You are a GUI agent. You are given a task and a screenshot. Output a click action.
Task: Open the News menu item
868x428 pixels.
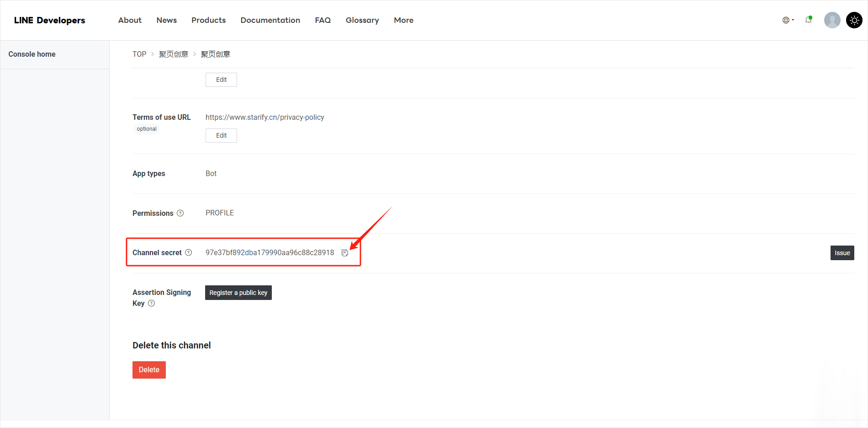[x=167, y=20]
